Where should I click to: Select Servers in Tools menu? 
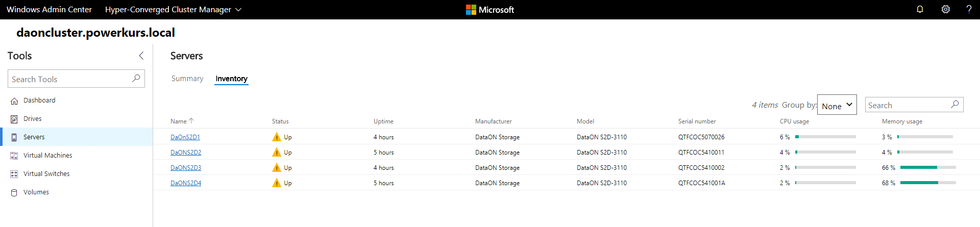click(x=34, y=137)
